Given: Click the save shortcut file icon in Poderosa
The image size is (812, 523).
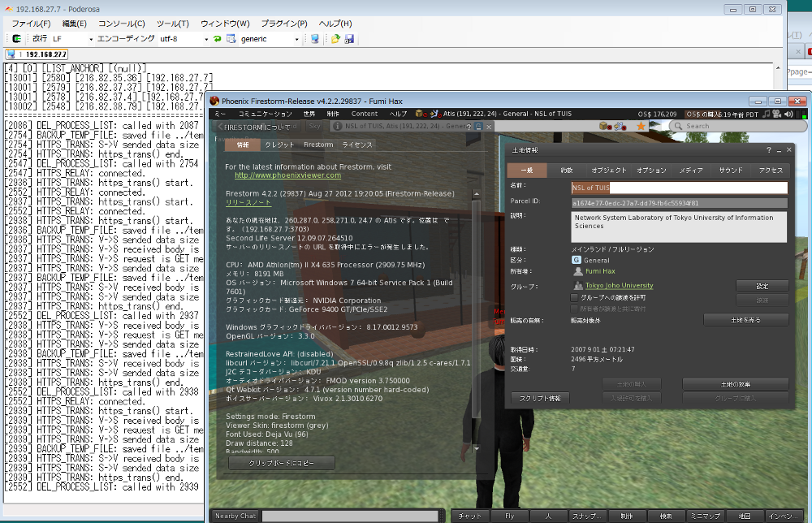Looking at the screenshot, I should (349, 39).
